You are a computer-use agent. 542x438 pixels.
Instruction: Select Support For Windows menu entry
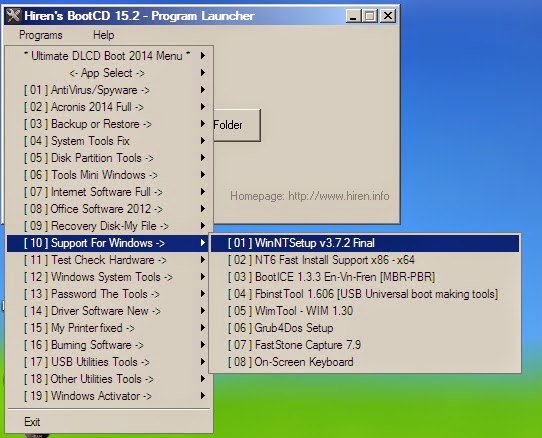click(108, 243)
